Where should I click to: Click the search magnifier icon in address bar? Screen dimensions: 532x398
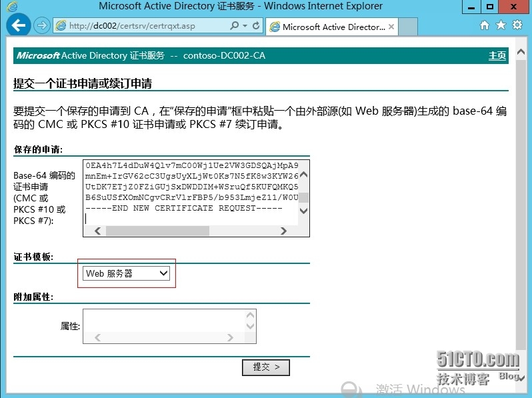pos(235,25)
